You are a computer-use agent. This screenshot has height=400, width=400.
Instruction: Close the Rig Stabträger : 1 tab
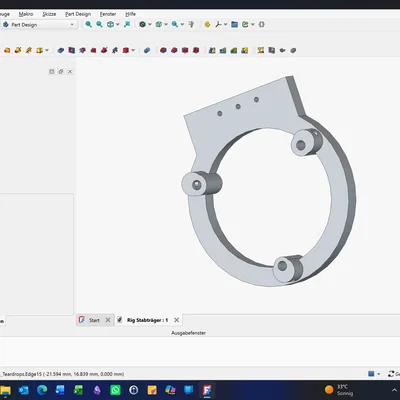(177, 320)
